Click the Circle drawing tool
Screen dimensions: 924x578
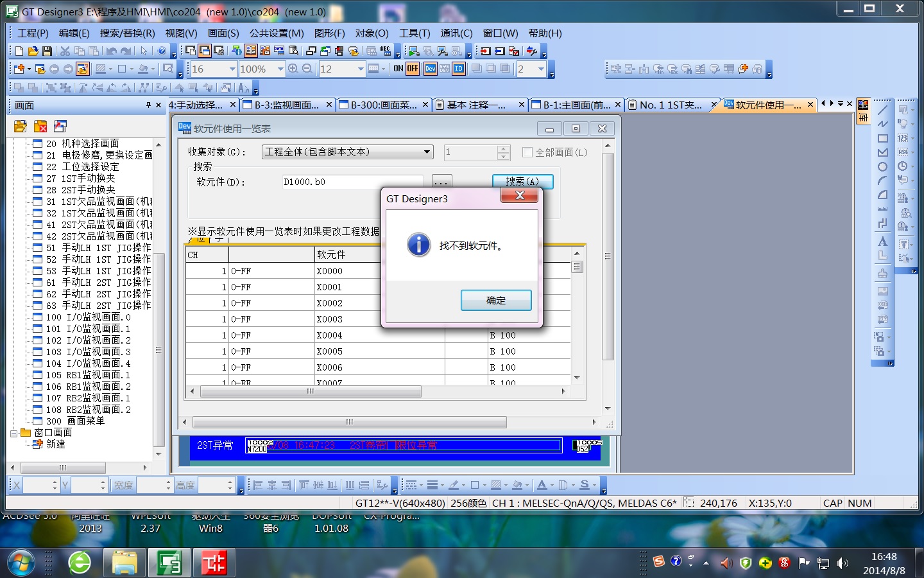tap(882, 166)
